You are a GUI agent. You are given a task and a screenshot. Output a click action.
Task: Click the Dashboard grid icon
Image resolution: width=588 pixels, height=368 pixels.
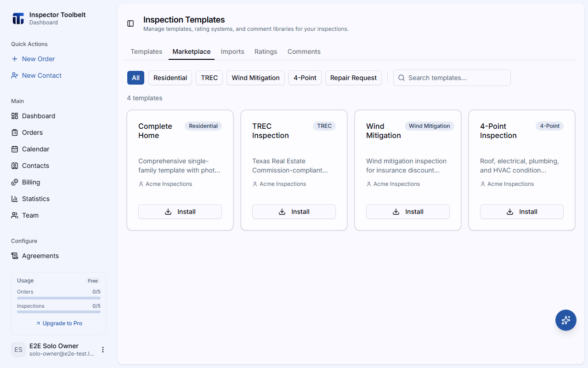[15, 116]
